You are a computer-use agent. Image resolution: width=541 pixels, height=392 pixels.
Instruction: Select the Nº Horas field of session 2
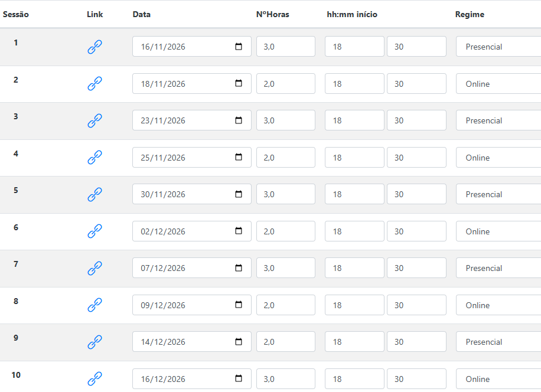(x=286, y=83)
